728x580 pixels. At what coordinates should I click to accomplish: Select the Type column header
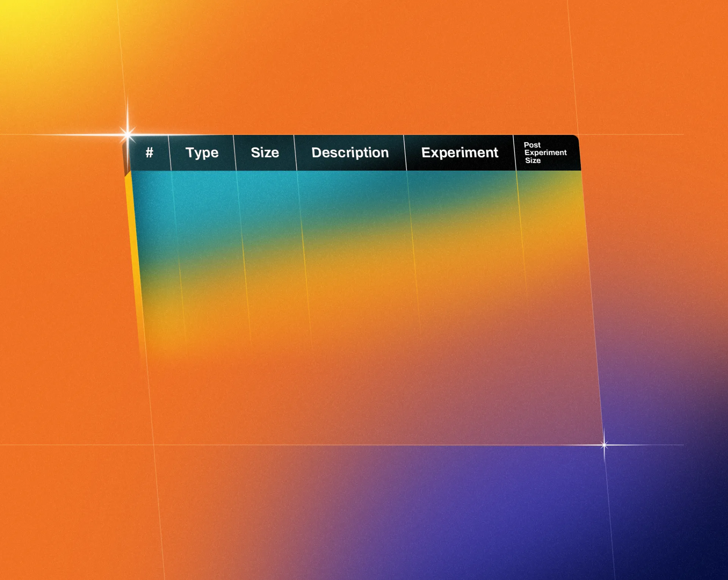[x=202, y=152]
